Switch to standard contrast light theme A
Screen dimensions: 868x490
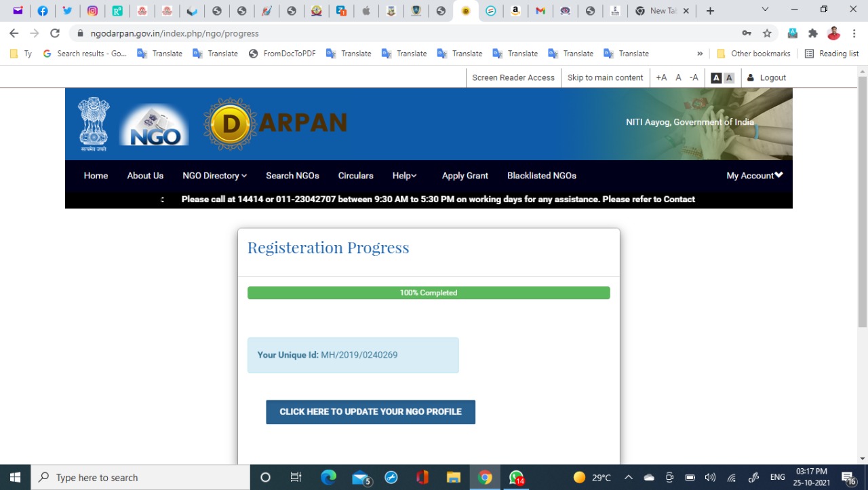pos(729,77)
